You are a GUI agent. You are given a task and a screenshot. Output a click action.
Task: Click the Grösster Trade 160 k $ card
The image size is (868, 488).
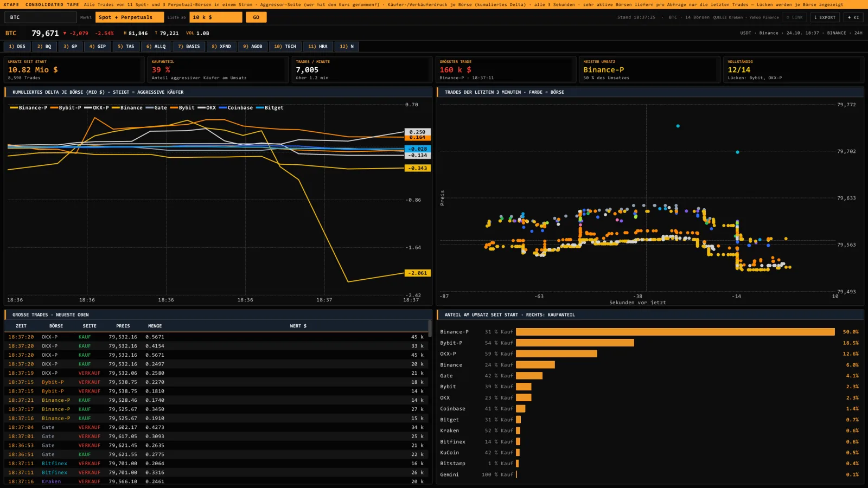coord(505,69)
